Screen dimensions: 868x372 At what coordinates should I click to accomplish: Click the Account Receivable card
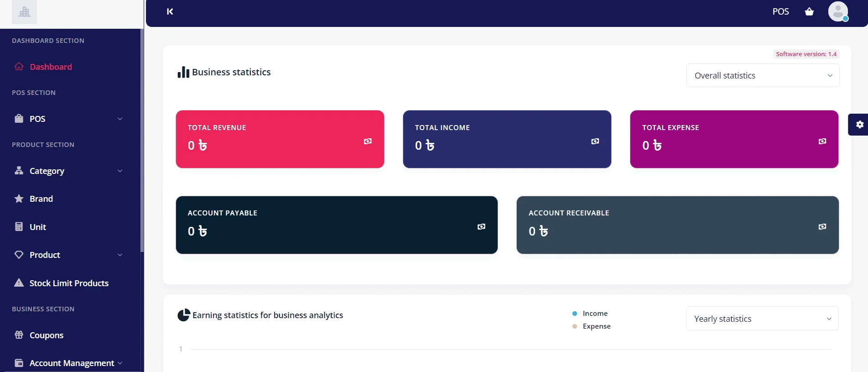tap(677, 225)
